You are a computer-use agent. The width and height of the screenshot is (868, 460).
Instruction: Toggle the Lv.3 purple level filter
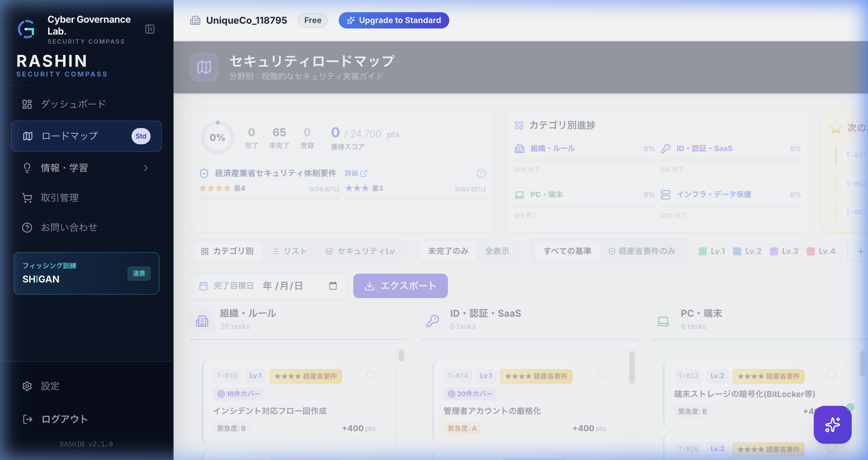[x=784, y=251]
